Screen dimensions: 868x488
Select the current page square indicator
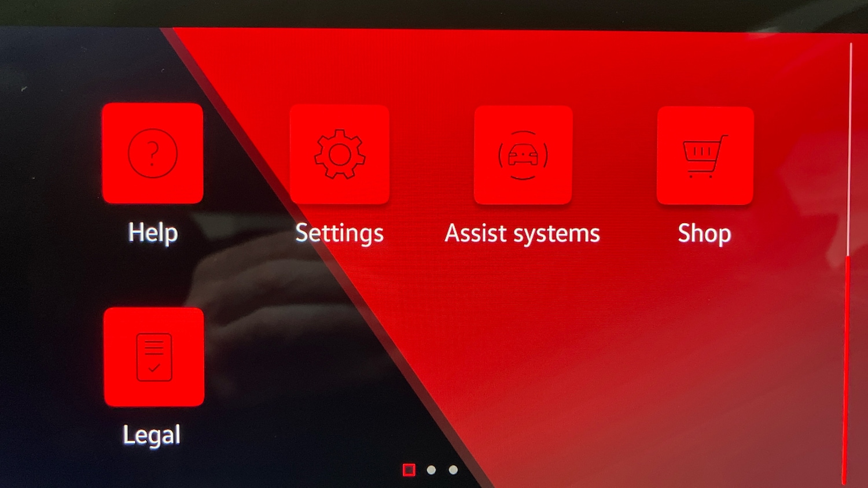coord(409,470)
